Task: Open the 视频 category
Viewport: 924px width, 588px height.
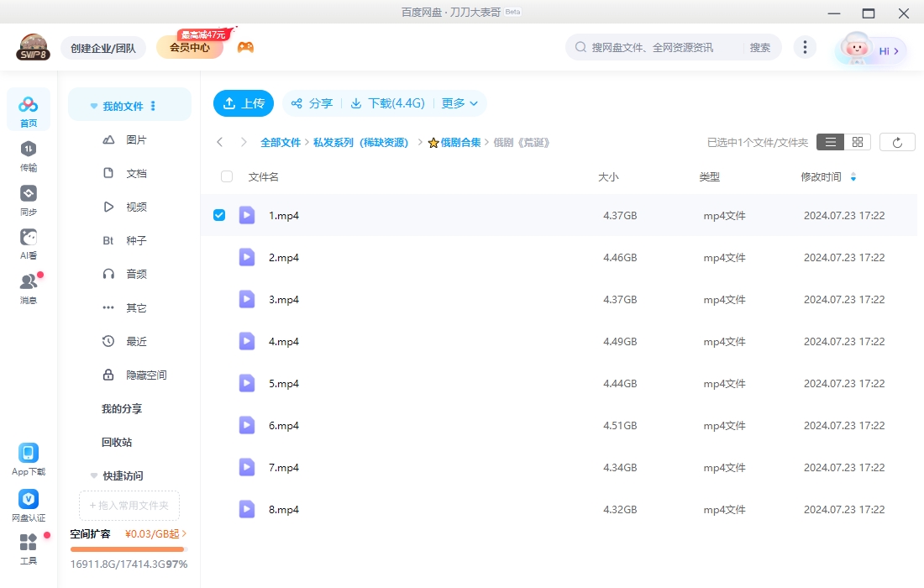Action: (136, 206)
